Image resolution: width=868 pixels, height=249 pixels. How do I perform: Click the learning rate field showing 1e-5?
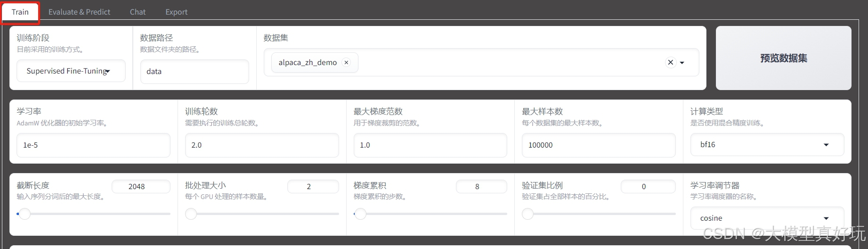click(x=93, y=145)
